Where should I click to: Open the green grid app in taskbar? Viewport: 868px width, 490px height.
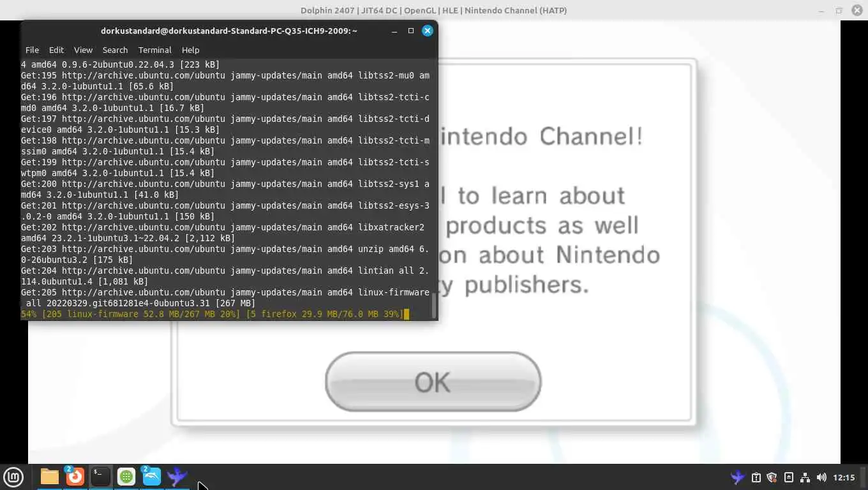[x=126, y=477]
